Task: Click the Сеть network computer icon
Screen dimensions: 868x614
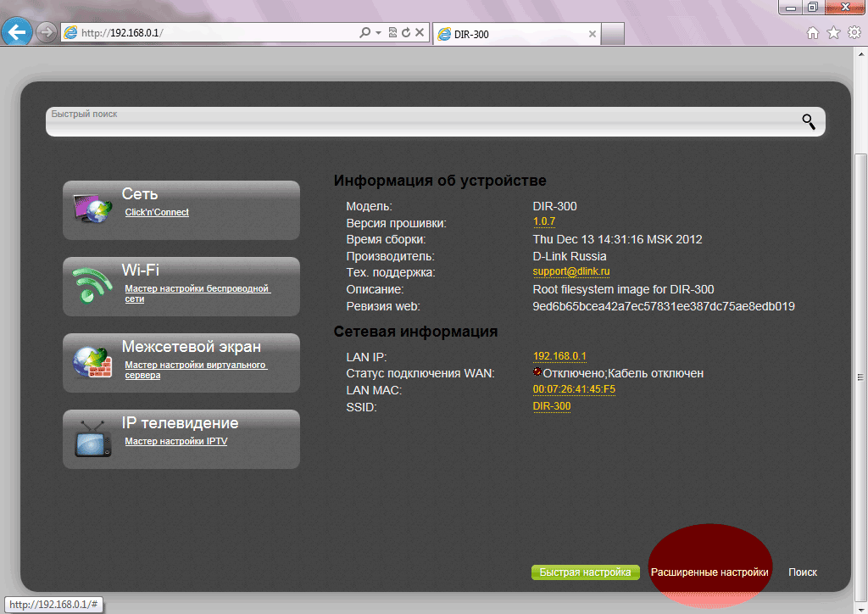Action: (x=92, y=208)
